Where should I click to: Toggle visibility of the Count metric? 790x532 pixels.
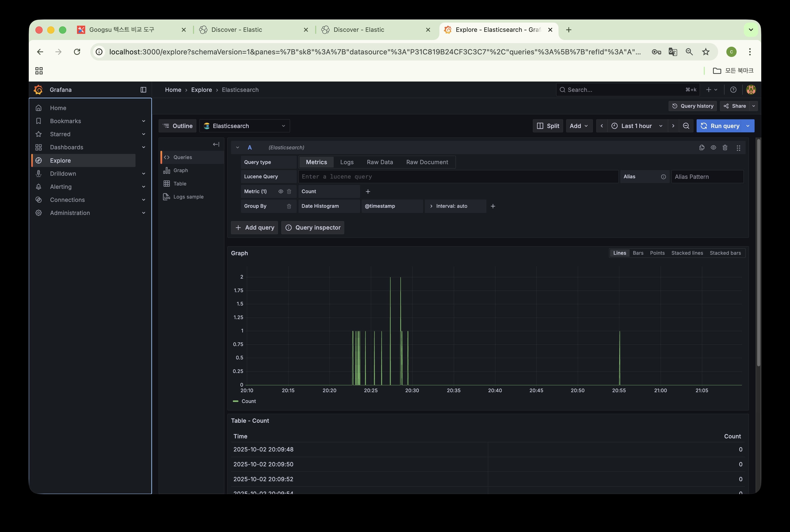coord(281,191)
